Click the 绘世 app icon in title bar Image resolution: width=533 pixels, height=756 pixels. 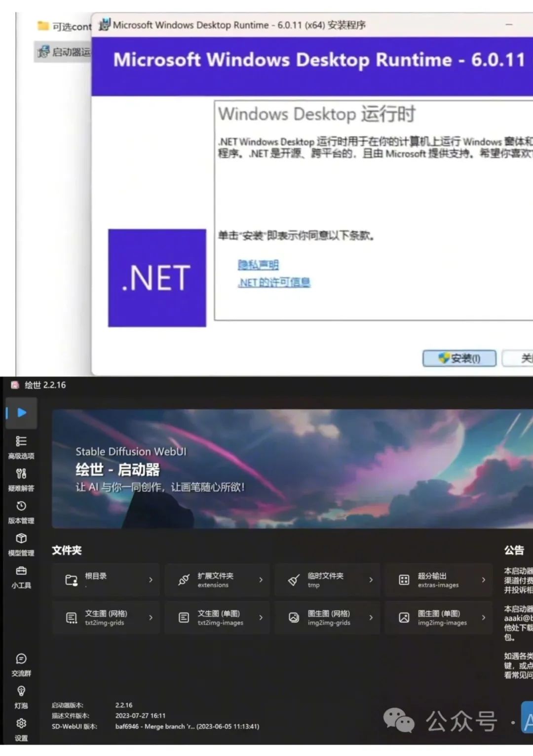[x=15, y=385]
